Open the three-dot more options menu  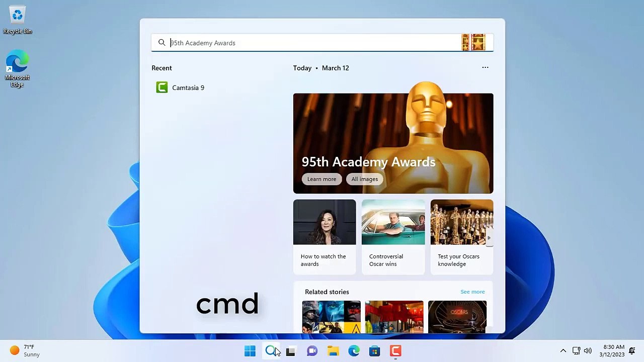pos(485,67)
